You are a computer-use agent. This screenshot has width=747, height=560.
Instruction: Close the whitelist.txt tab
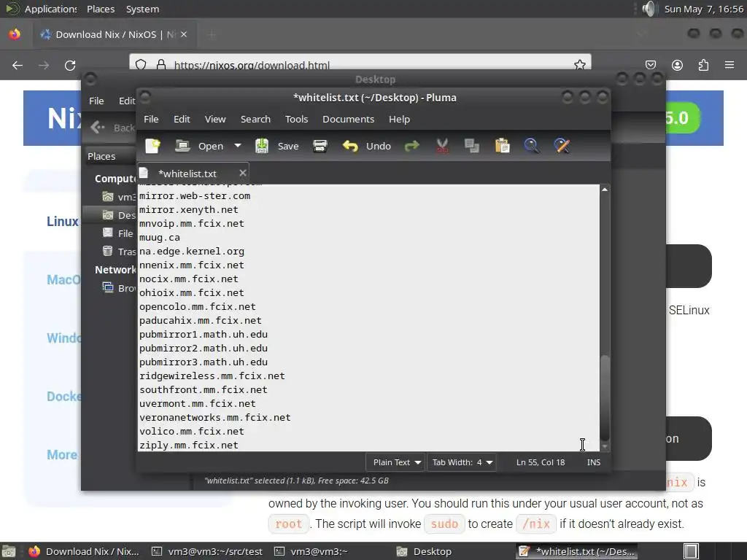[x=242, y=173]
